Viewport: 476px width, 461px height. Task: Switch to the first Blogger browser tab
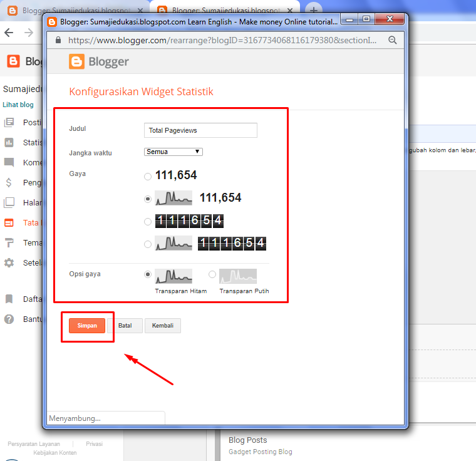75,11
